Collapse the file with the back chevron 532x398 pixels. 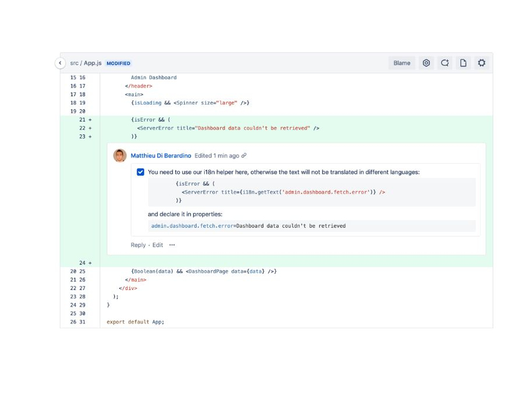coord(60,63)
